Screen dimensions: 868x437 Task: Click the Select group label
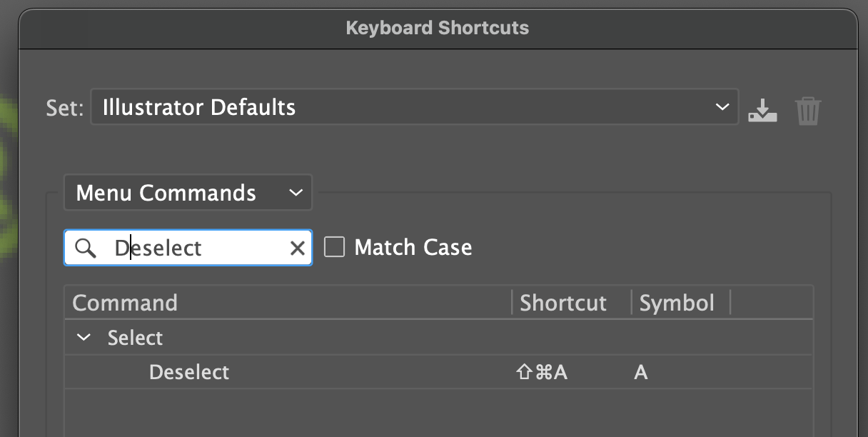tap(136, 337)
